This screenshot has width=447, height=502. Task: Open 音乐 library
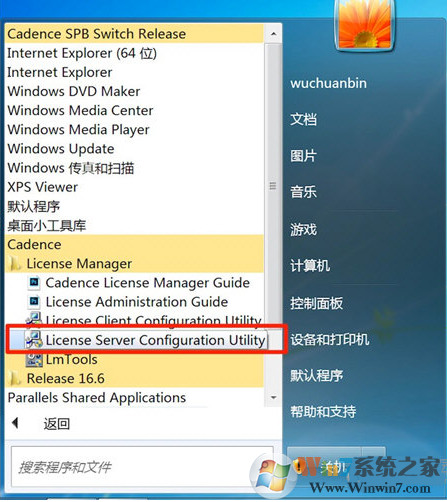[x=303, y=192]
